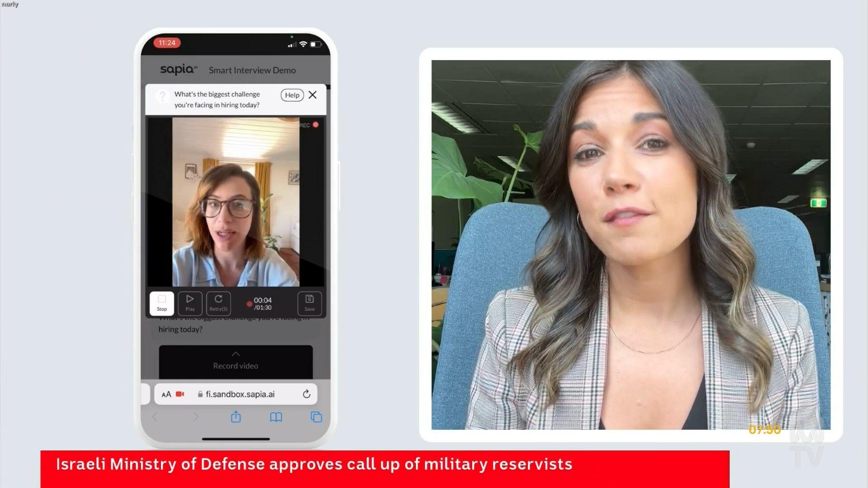Click the Retry(5) button
Screen dimensions: 868x488
[218, 303]
